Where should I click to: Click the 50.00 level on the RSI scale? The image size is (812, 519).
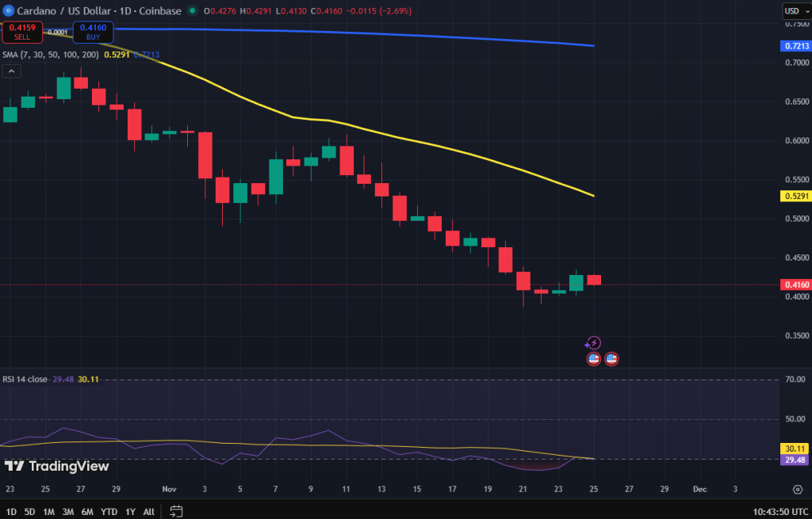coord(795,418)
